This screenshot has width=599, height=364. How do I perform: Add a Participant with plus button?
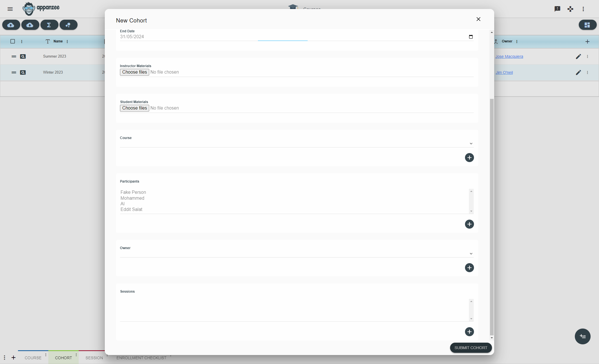point(469,224)
